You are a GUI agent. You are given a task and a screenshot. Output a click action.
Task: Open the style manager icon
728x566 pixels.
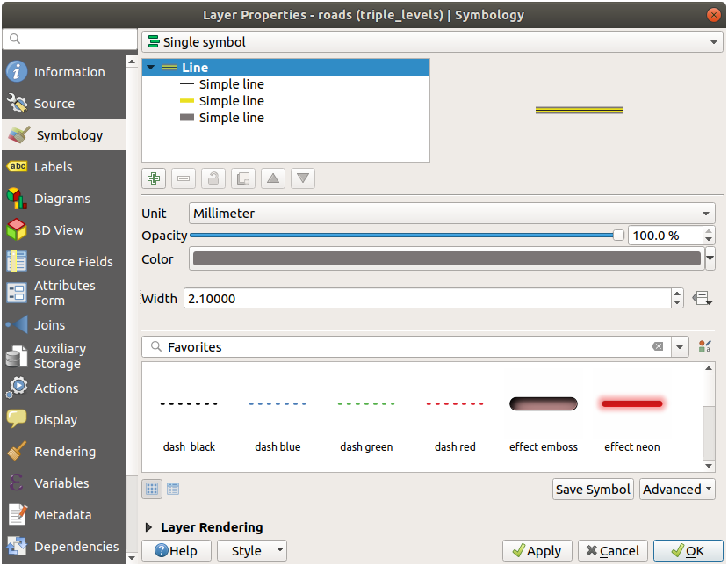coord(704,347)
